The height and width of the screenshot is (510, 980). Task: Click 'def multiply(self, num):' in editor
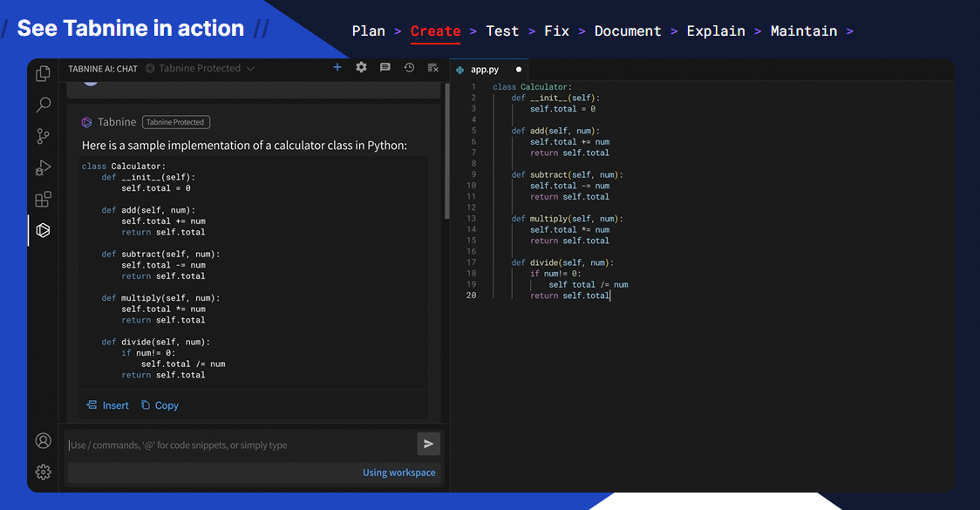click(567, 219)
